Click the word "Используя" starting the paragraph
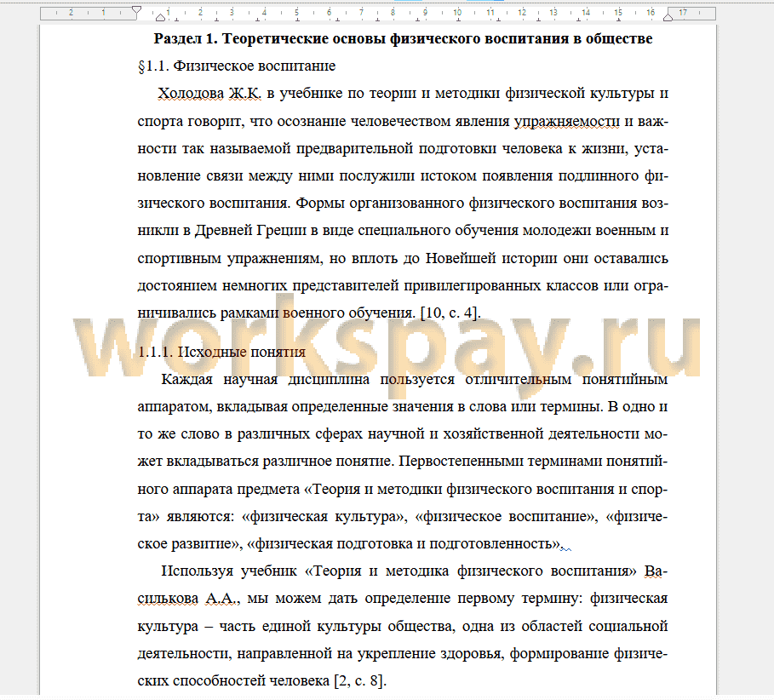Viewport: 774px width, 700px height. pos(197,571)
